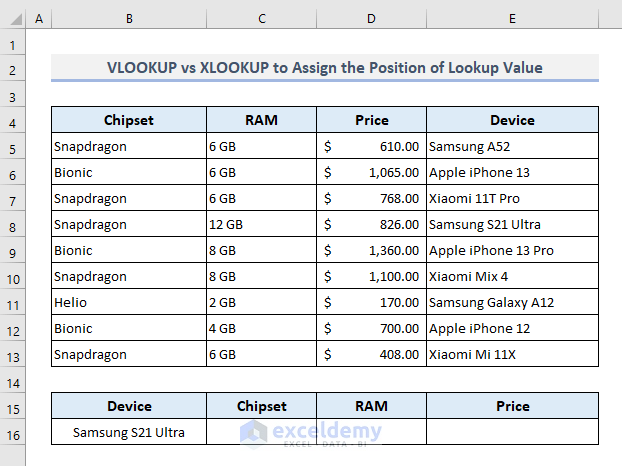Select the 4 GB RAM cell
This screenshot has width=622, height=466.
point(261,328)
